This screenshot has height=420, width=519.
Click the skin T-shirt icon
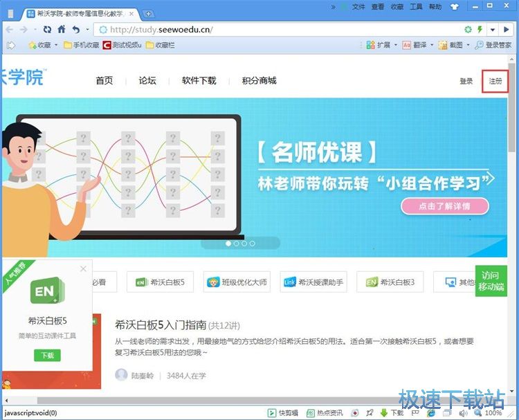(455, 7)
